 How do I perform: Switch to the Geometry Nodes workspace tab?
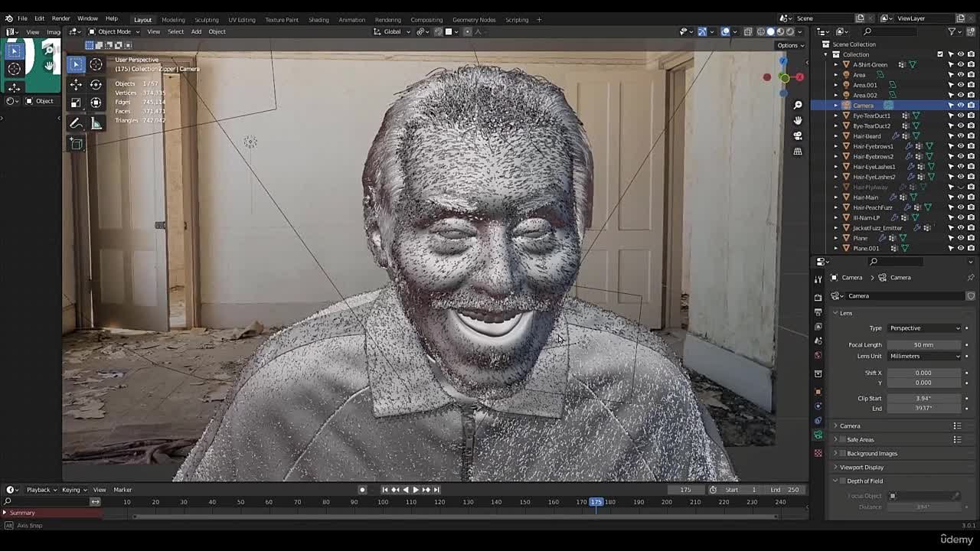click(x=474, y=19)
